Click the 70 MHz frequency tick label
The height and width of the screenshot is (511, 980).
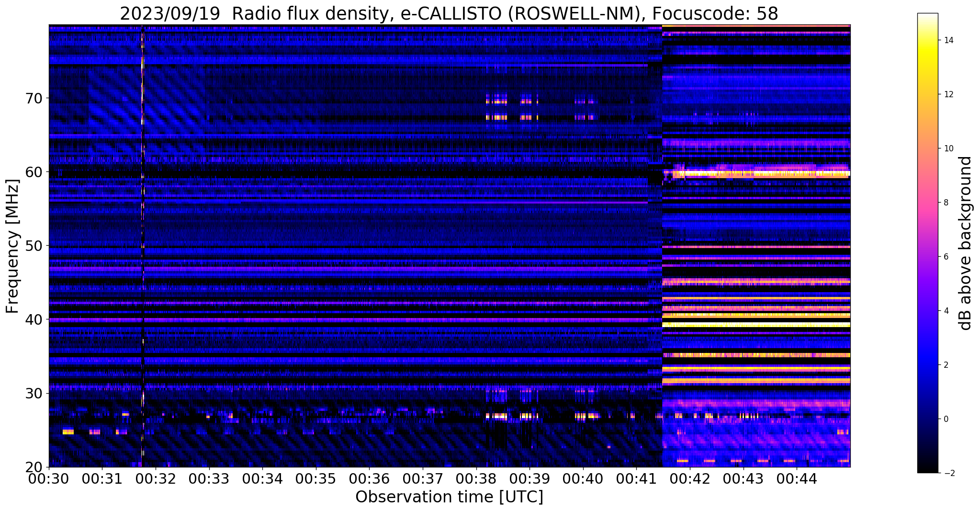pos(34,98)
